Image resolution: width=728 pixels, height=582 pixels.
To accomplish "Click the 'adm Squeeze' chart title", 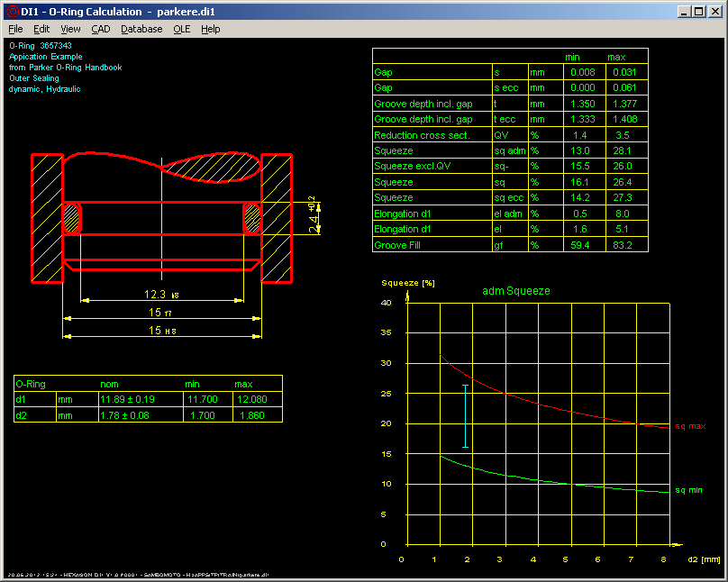I will coord(516,291).
